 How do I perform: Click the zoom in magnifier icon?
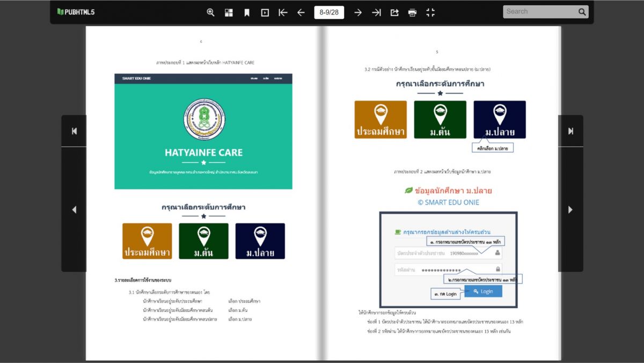pos(210,12)
